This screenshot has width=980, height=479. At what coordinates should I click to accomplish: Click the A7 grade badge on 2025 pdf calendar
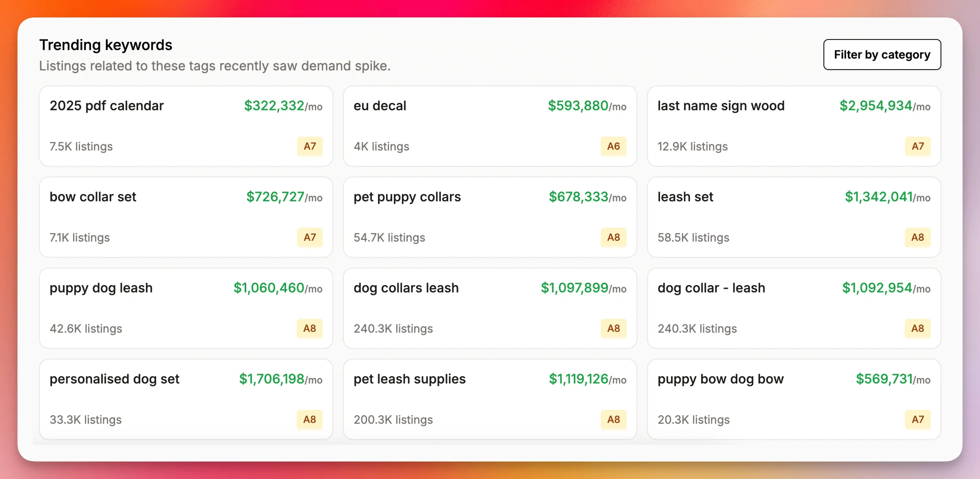tap(309, 146)
